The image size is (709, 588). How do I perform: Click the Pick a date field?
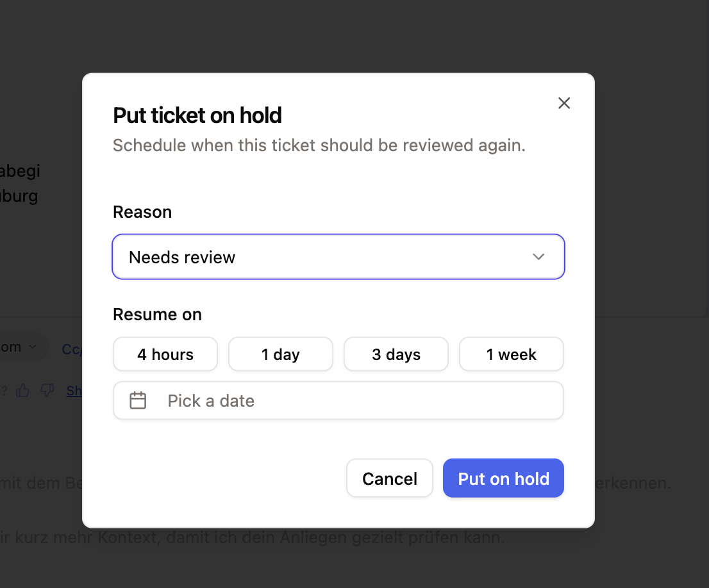338,401
